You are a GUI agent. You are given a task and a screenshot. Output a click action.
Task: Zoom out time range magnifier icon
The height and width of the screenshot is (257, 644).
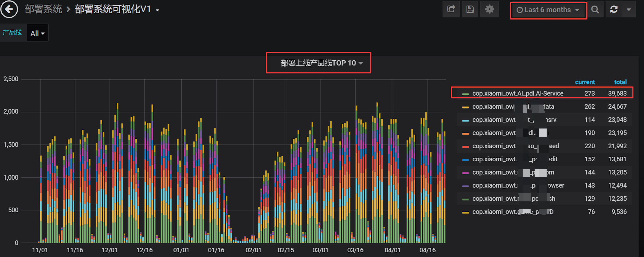click(595, 9)
